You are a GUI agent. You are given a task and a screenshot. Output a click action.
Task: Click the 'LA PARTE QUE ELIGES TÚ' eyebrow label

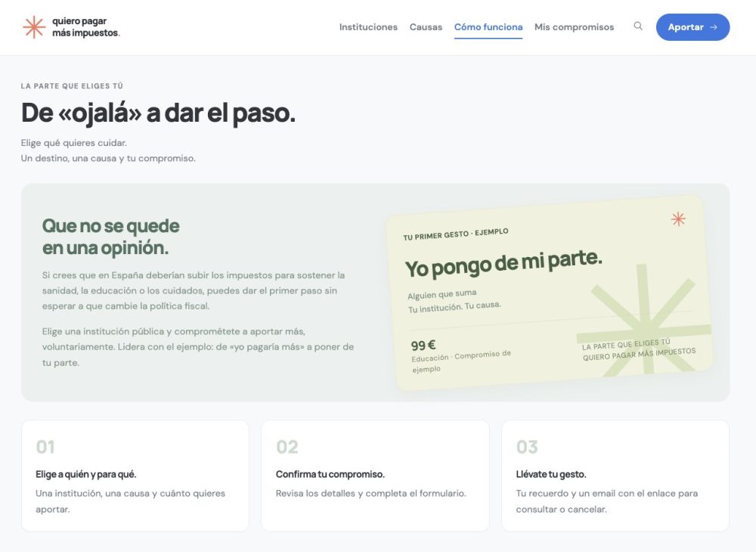point(72,85)
